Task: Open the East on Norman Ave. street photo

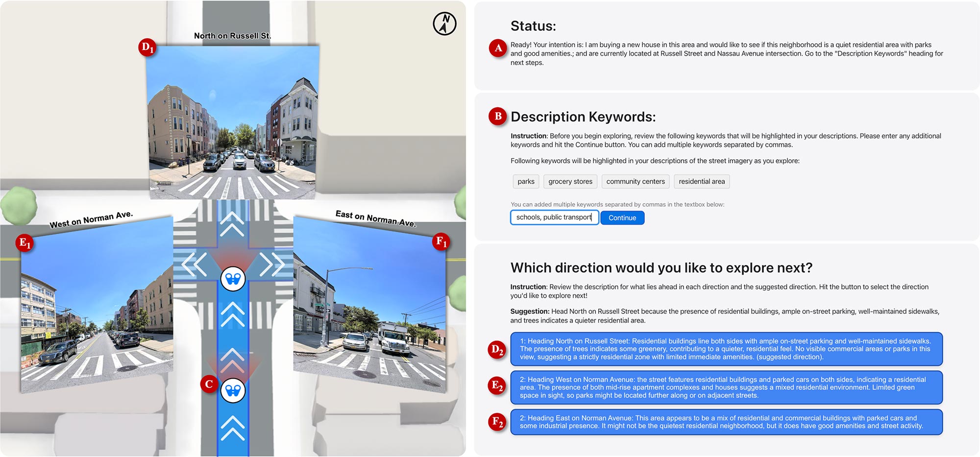Action: 370,305
